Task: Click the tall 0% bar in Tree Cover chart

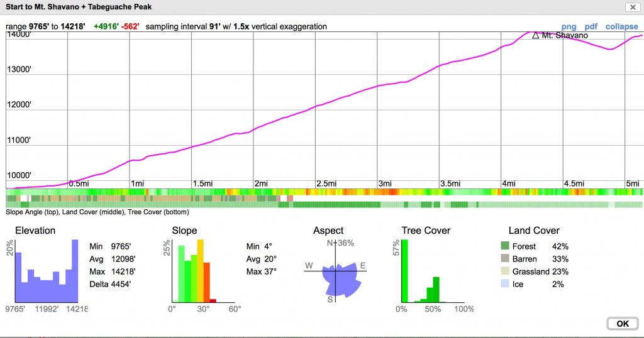Action: 404,271
